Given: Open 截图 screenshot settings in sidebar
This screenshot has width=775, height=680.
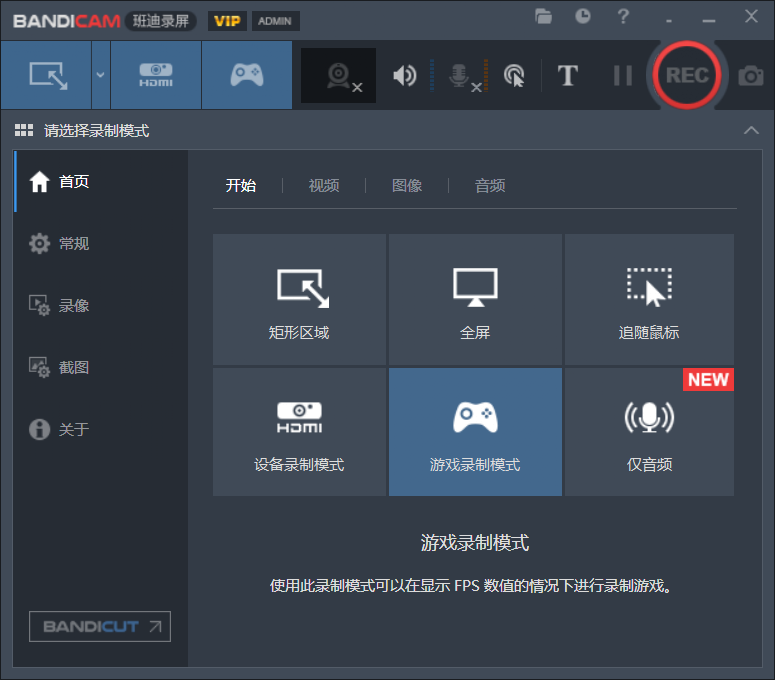Looking at the screenshot, I should [x=101, y=367].
